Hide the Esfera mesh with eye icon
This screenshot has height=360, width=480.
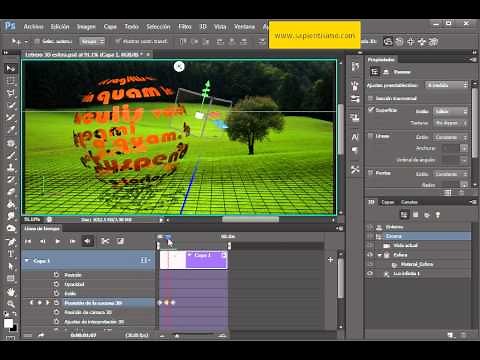click(370, 255)
